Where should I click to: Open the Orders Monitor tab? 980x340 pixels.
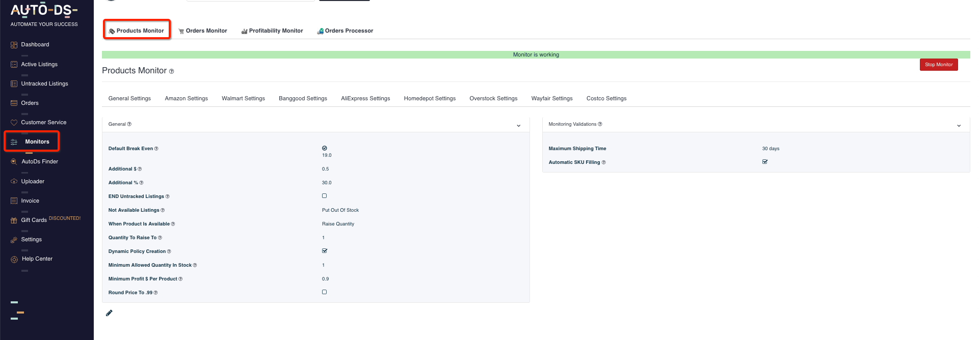(x=203, y=31)
